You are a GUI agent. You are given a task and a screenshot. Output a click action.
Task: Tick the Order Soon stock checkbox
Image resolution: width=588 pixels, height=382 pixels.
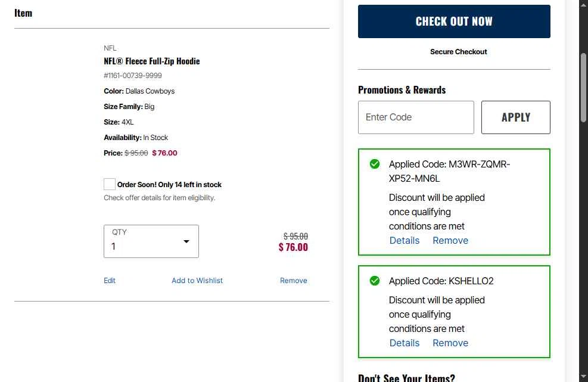point(110,184)
